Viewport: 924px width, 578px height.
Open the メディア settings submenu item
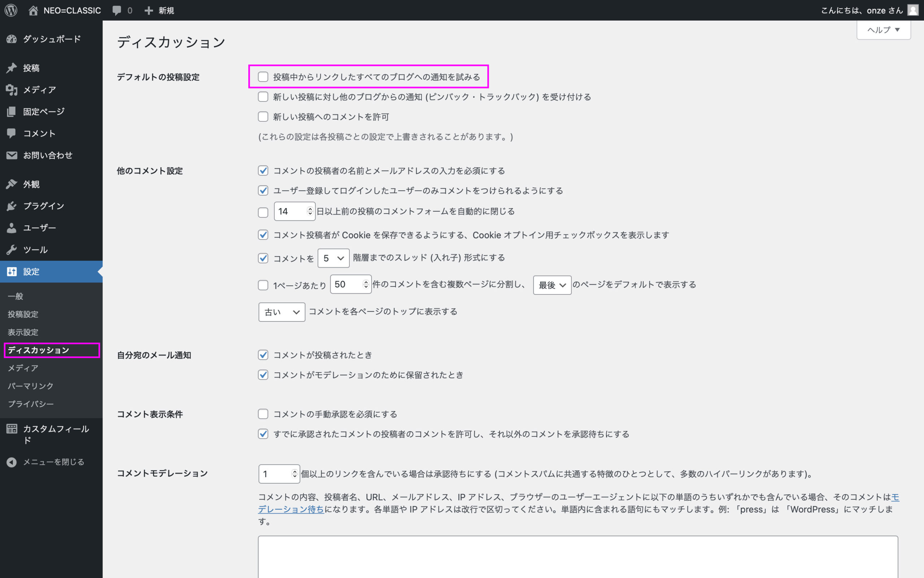tap(23, 368)
